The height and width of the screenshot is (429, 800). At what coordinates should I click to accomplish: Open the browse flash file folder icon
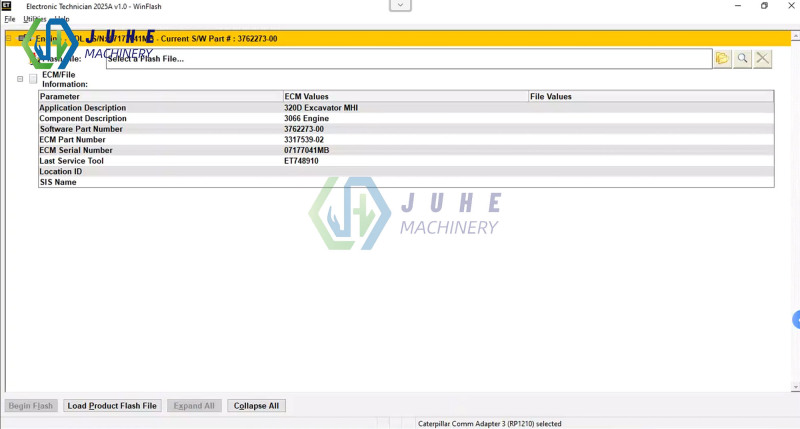click(x=722, y=59)
